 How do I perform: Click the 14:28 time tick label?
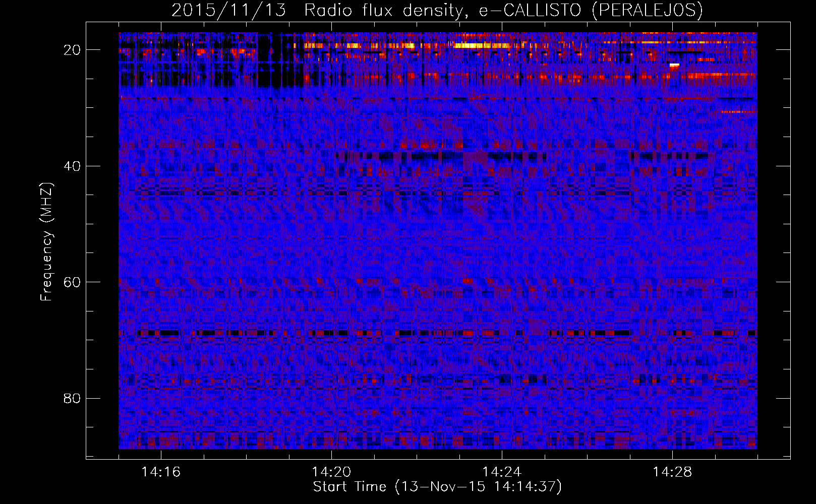672,472
